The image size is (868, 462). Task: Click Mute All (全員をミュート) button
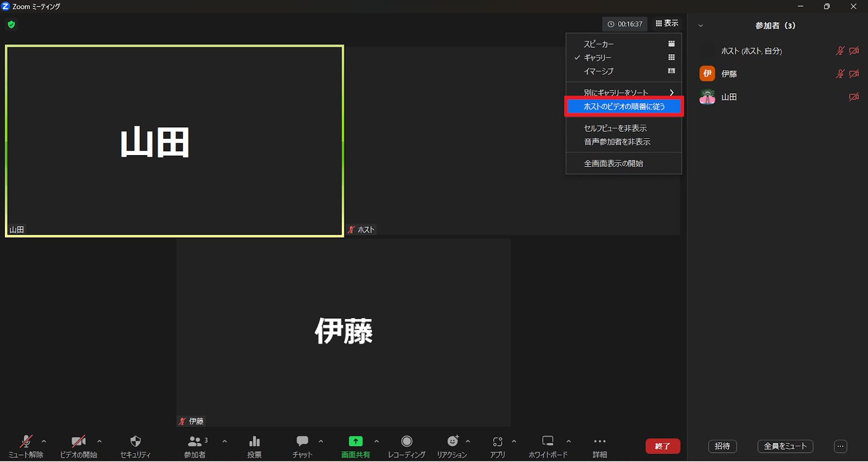click(785, 446)
